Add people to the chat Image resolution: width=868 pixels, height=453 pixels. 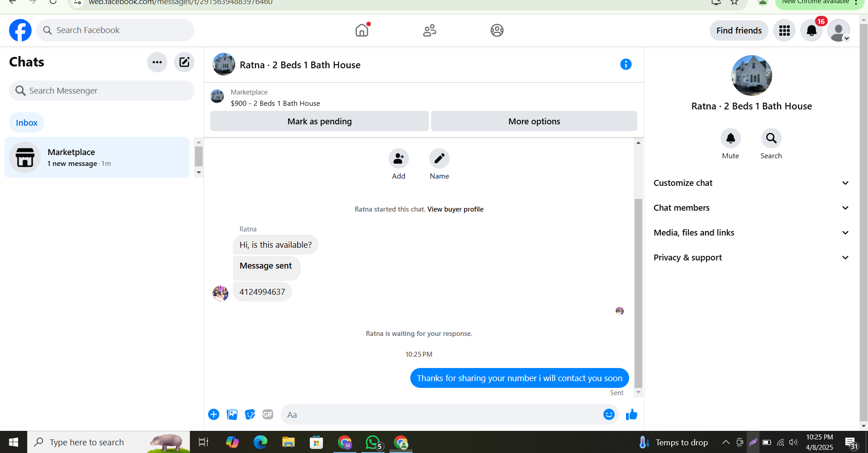click(x=398, y=159)
